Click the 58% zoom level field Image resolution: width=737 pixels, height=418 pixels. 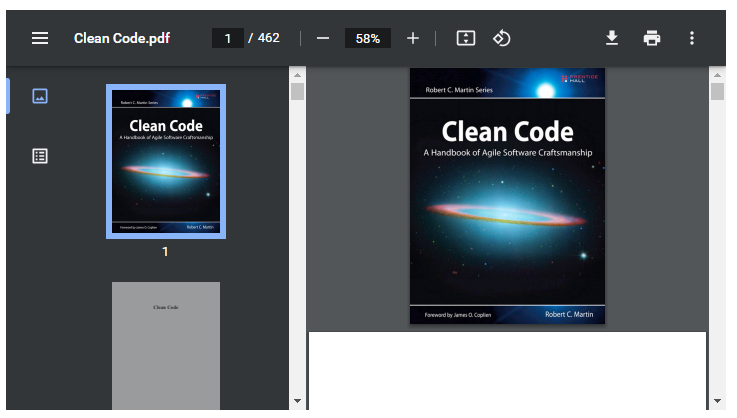pos(367,38)
